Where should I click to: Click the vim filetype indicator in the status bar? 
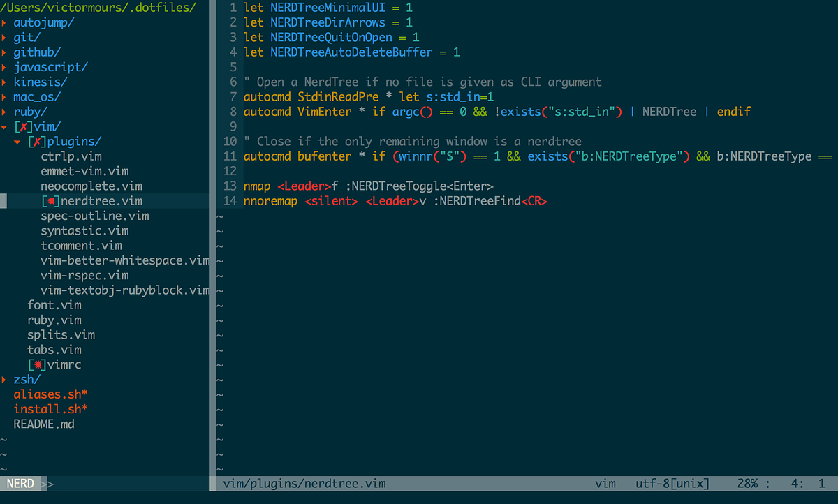point(605,482)
